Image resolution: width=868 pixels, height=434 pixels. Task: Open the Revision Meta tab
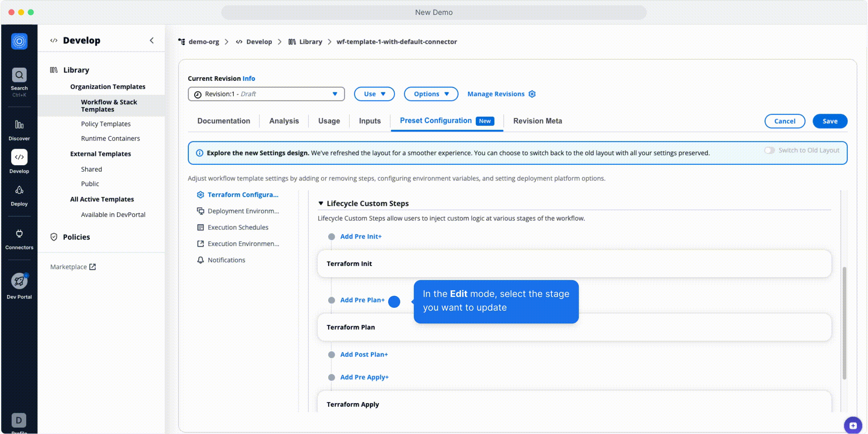point(537,121)
